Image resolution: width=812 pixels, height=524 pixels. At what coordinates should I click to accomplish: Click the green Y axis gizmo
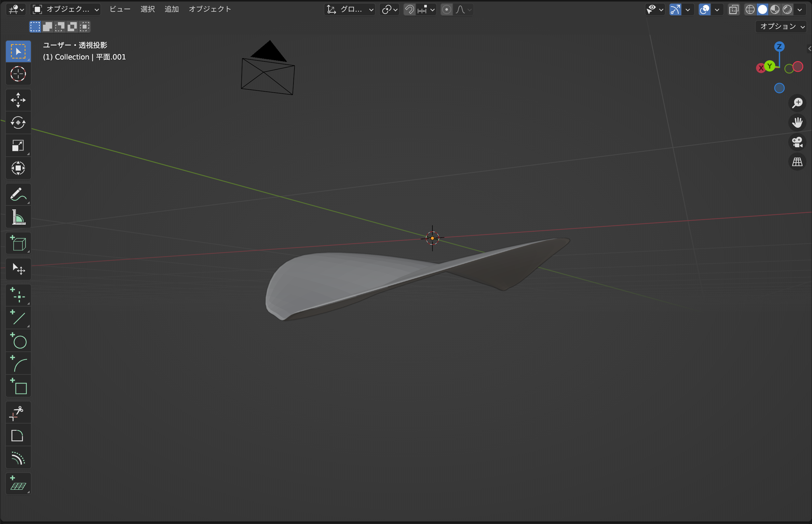[769, 66]
